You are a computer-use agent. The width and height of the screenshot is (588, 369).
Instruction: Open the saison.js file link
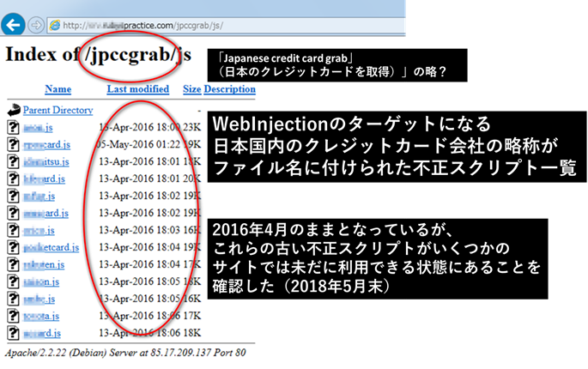tap(41, 281)
